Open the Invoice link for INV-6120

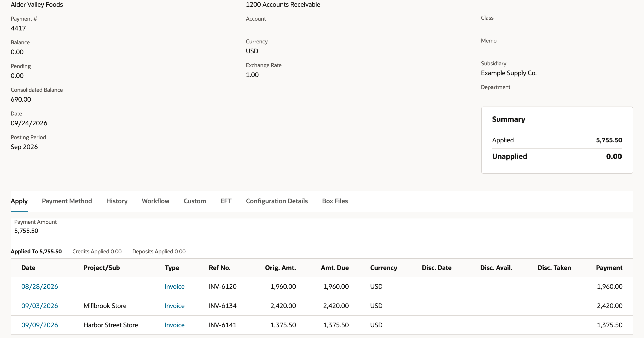[x=174, y=287]
